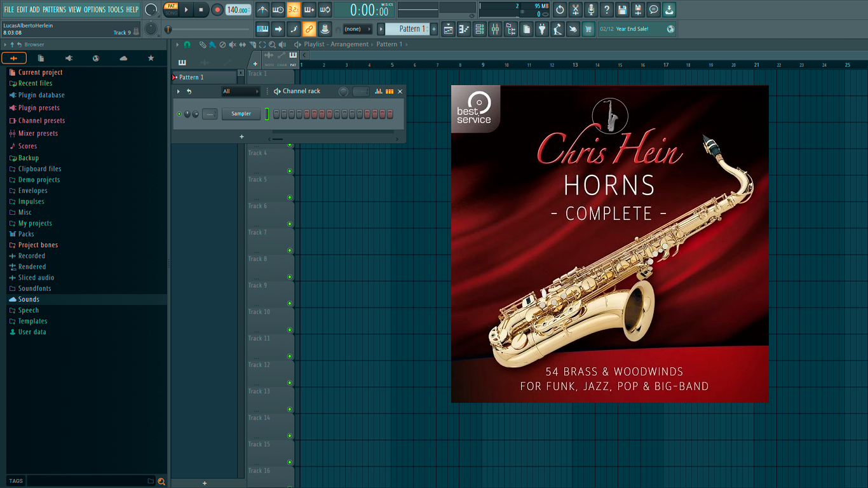Open the HELP menu
The image size is (868, 488).
[x=132, y=10]
